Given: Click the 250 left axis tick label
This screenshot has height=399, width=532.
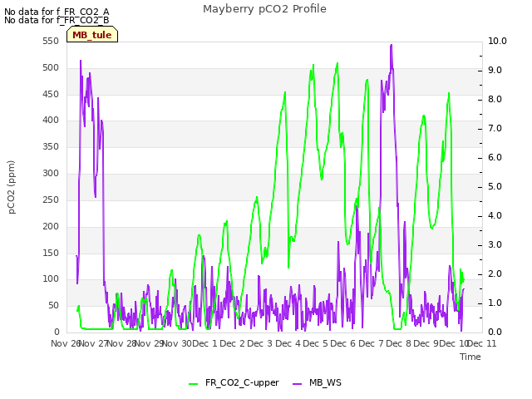Looking at the screenshot, I should 51,199.
